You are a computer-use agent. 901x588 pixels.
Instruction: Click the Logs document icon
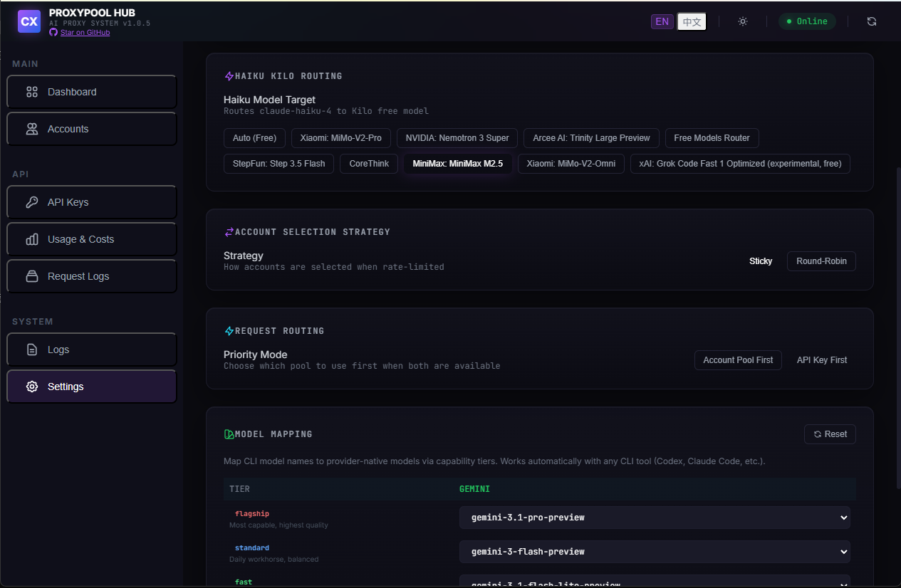32,350
